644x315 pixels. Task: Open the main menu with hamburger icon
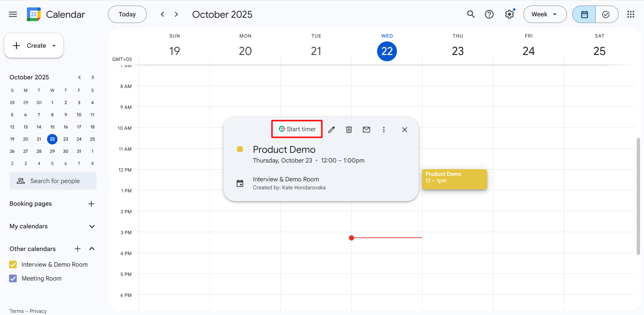(13, 14)
